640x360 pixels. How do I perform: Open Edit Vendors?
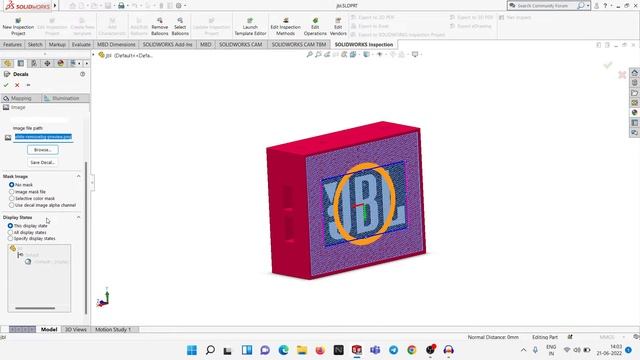pos(338,27)
